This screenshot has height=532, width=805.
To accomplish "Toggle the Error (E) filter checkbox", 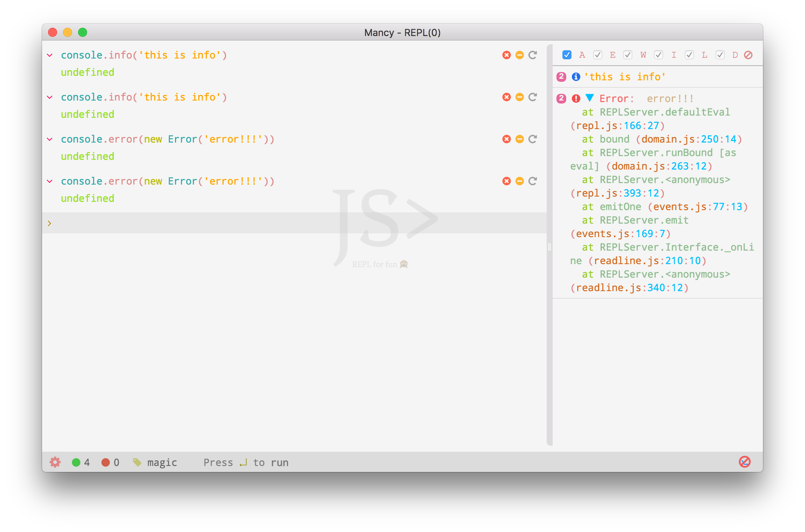I will pyautogui.click(x=598, y=55).
